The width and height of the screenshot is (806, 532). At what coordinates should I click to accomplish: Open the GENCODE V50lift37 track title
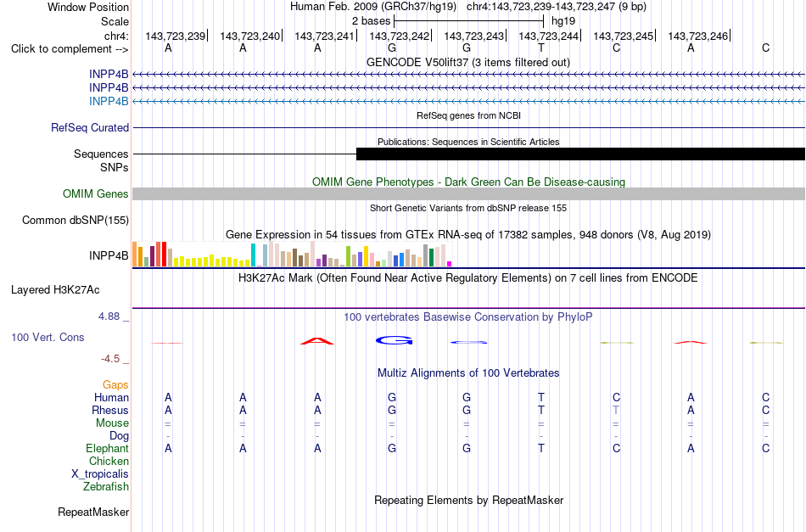tap(468, 62)
